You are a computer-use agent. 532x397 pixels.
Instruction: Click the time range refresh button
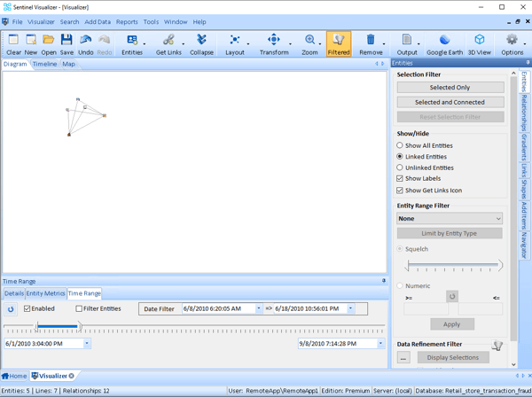[x=11, y=309]
